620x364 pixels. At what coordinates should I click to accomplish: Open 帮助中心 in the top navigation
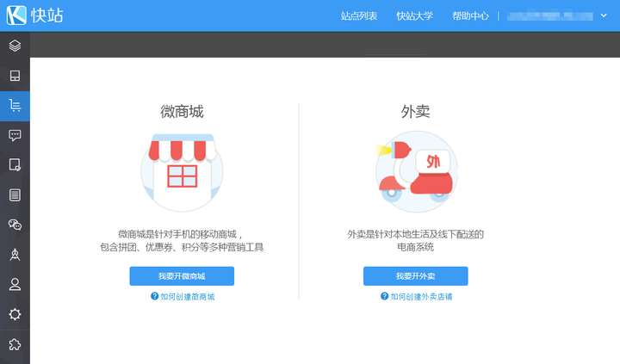pyautogui.click(x=470, y=16)
